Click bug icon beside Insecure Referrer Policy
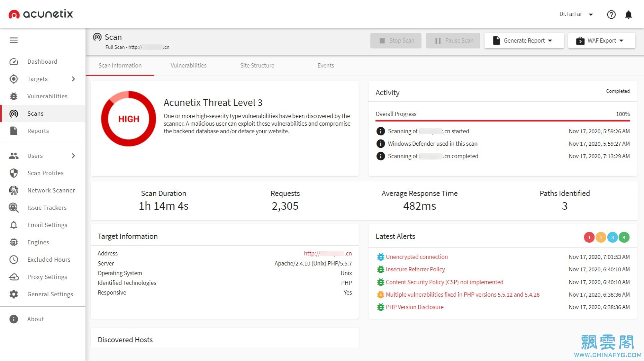Screen dimensions: 644x361 (x=380, y=269)
